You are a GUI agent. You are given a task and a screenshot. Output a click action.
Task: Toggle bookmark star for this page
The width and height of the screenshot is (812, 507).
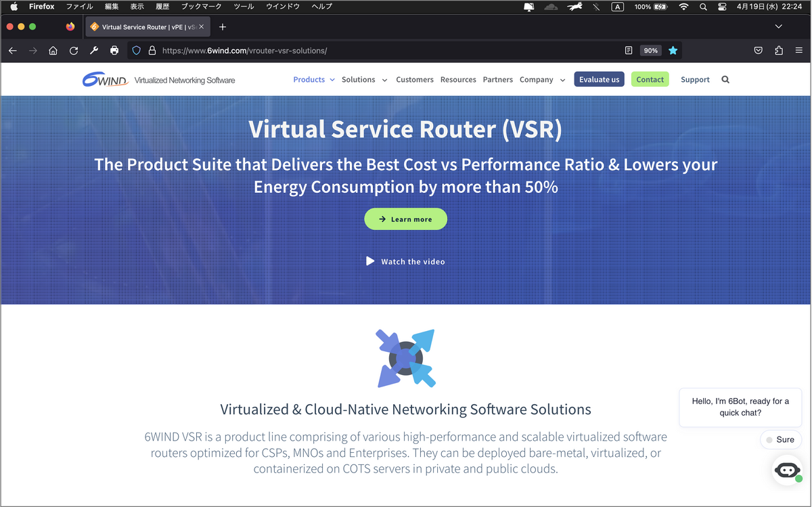coord(673,50)
